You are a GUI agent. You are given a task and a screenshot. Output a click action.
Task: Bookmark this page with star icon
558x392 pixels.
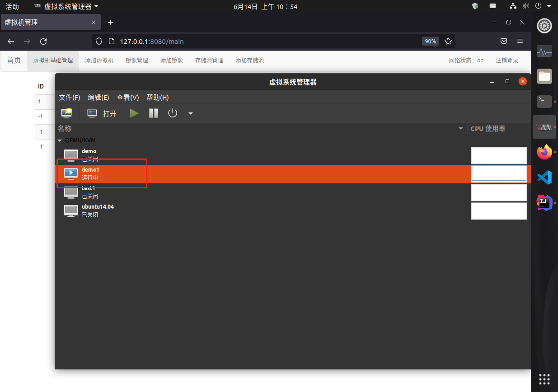click(x=448, y=41)
